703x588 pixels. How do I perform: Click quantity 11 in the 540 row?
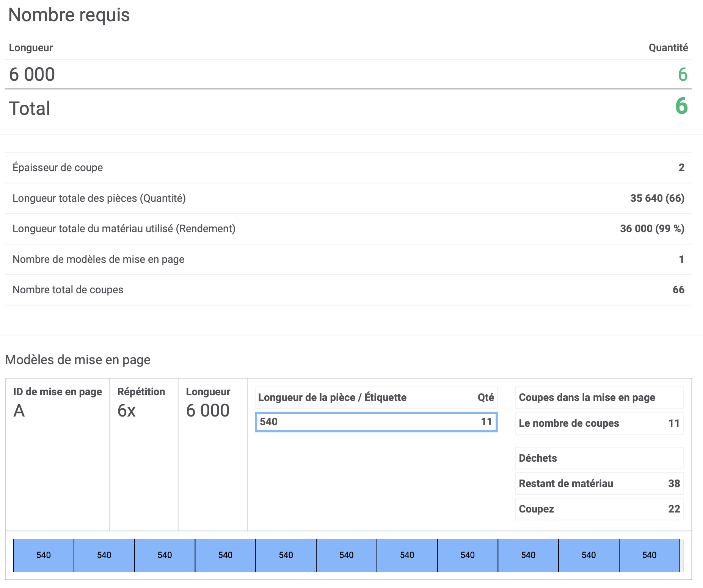(486, 422)
